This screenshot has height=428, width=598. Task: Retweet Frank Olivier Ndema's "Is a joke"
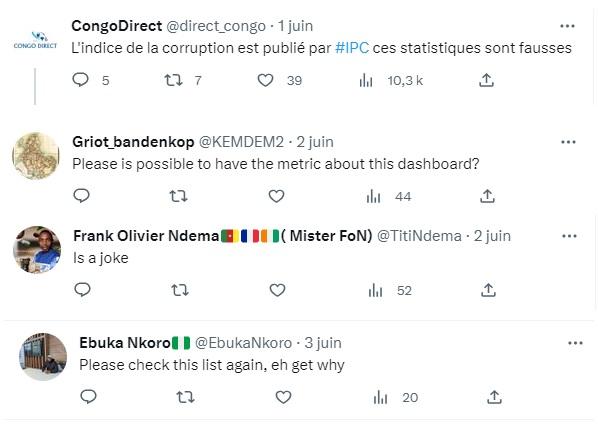click(179, 290)
